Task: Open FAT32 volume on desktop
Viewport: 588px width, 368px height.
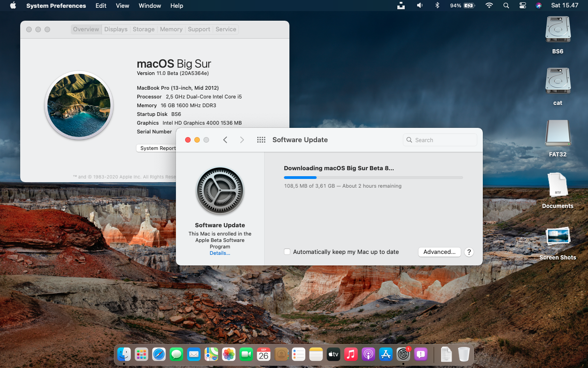Action: coord(558,133)
